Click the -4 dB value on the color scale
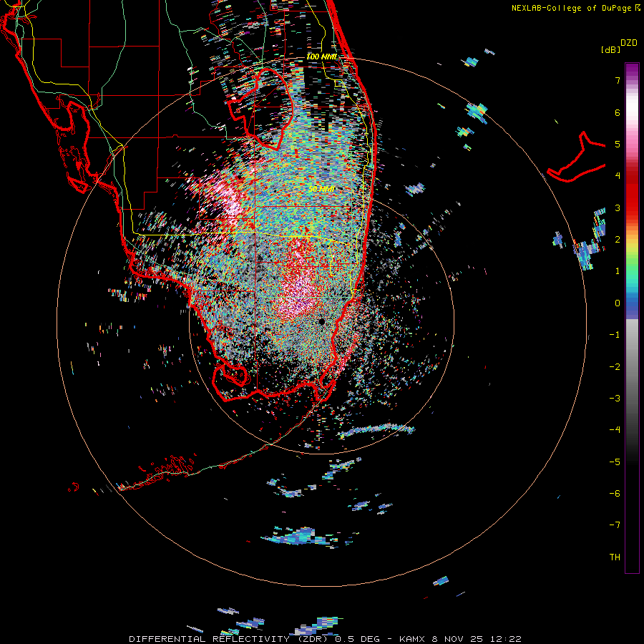 (x=615, y=430)
